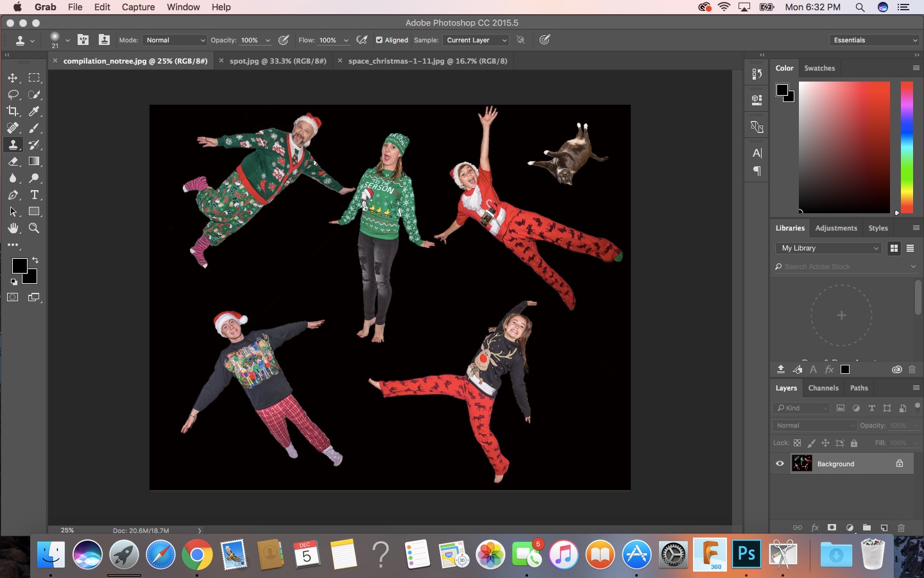Select the Rectangle shape tool
924x578 pixels.
coord(34,211)
